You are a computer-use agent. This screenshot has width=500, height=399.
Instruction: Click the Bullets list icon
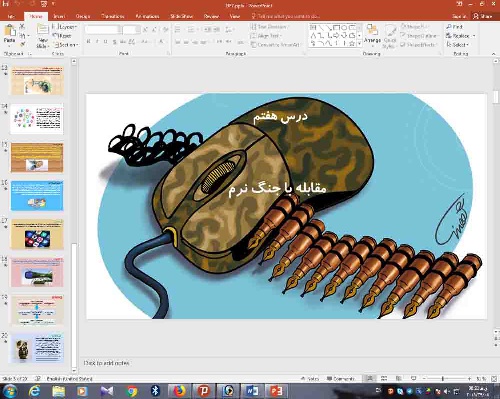click(x=178, y=30)
